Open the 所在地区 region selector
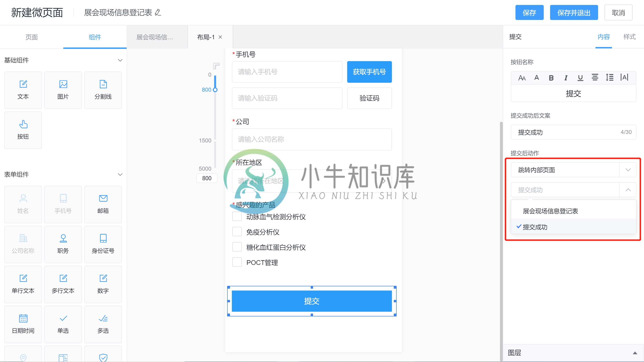This screenshot has height=362, width=644. pyautogui.click(x=311, y=181)
